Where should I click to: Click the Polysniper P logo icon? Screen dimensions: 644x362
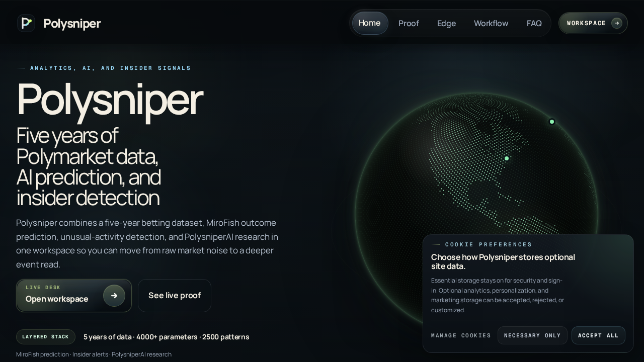[26, 23]
